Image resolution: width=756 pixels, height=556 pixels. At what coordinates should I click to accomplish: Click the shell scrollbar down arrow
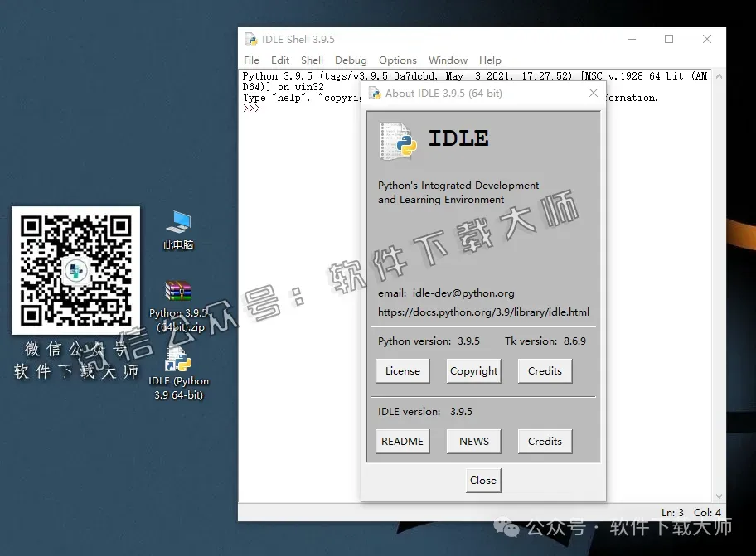pos(719,496)
